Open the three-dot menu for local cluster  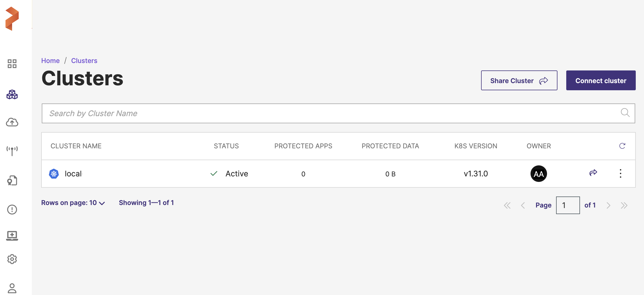(620, 173)
